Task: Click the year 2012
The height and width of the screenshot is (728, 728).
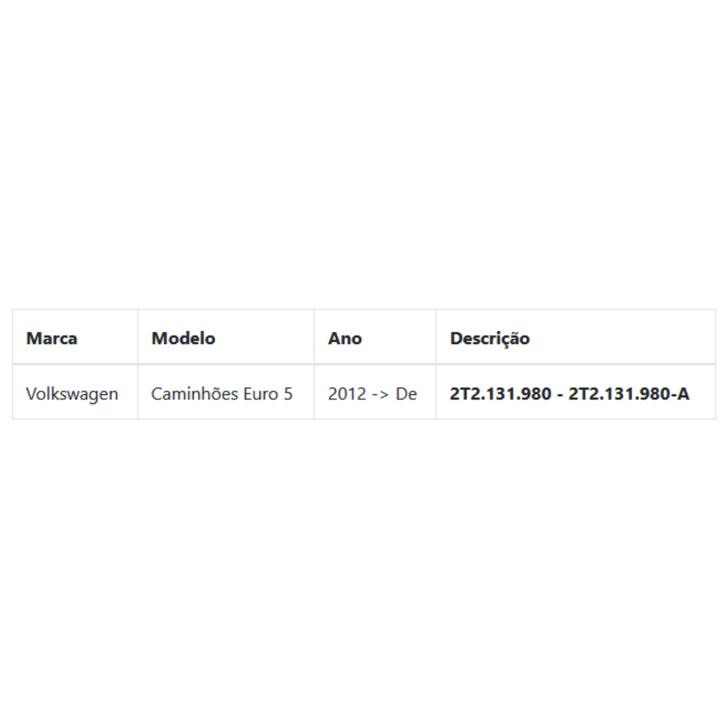Action: point(347,394)
